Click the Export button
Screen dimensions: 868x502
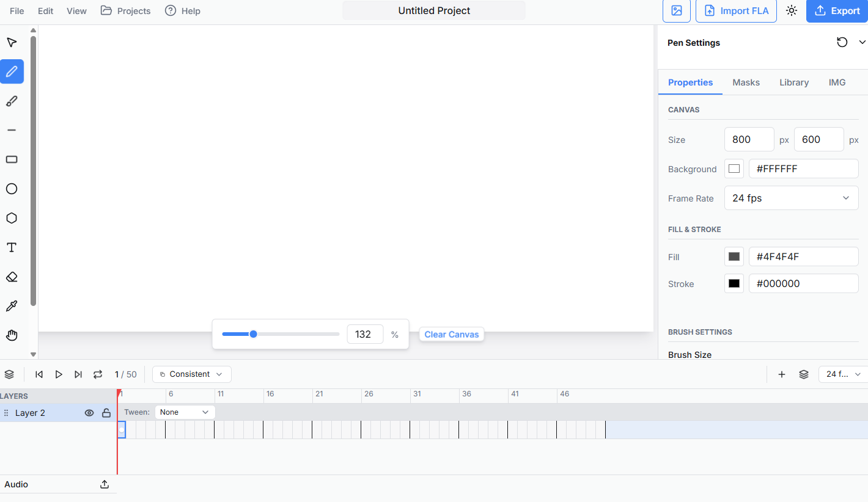tap(837, 11)
